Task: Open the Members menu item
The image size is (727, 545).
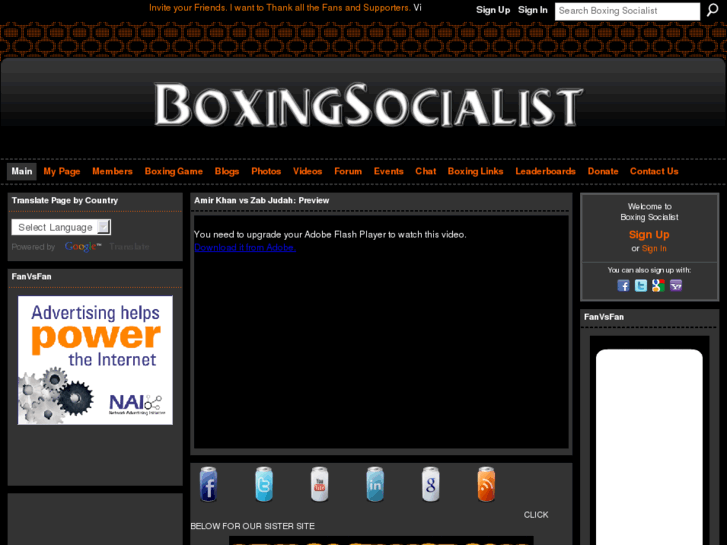Action: pos(112,171)
